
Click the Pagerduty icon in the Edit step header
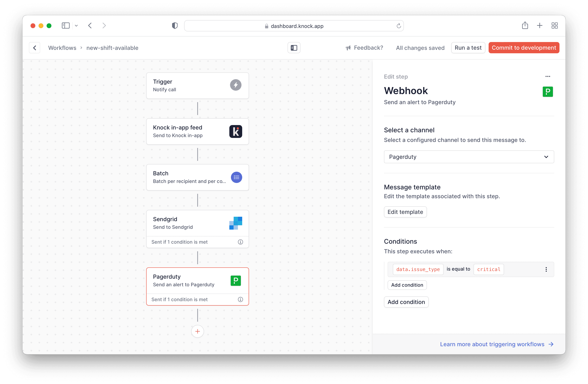click(548, 91)
